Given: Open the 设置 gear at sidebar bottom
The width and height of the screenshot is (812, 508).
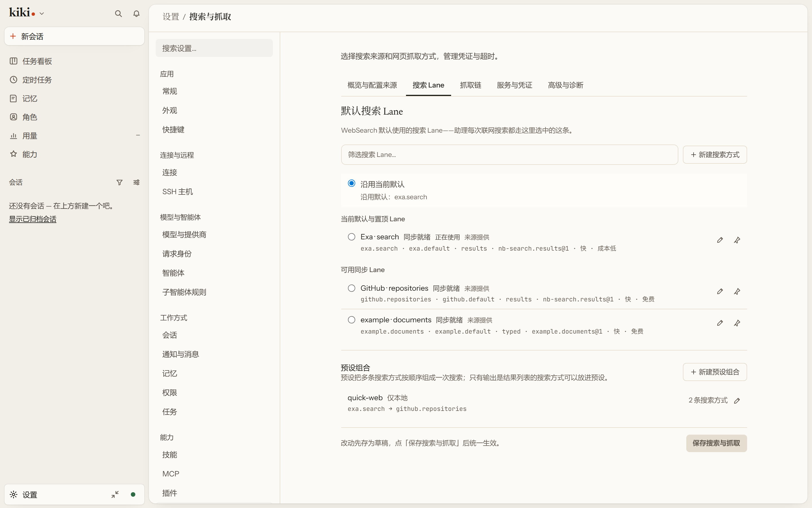Looking at the screenshot, I should [14, 494].
